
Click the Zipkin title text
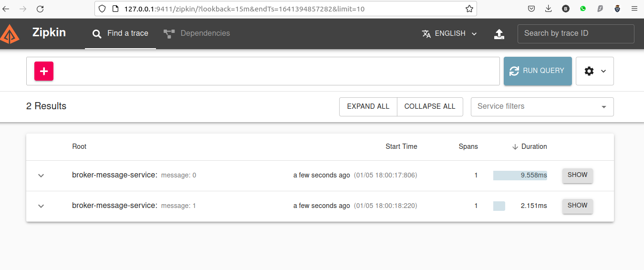point(49,33)
